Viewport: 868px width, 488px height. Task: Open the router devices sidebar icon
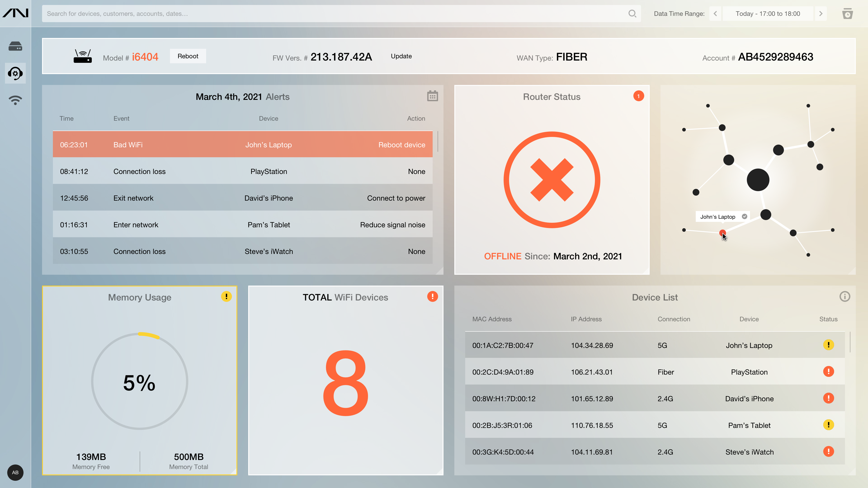tap(15, 47)
